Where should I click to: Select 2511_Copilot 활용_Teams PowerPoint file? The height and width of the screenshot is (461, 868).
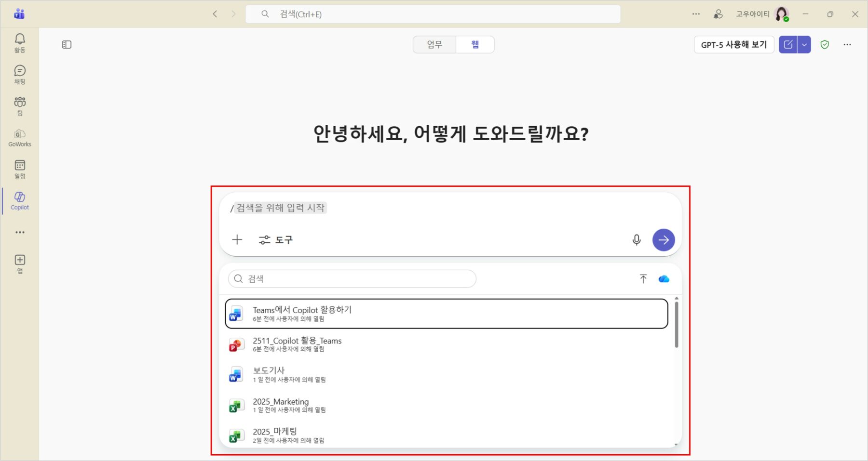pyautogui.click(x=297, y=344)
